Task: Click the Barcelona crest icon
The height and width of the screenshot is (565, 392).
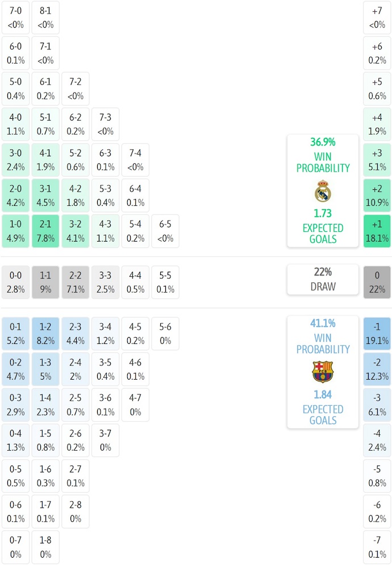Action: [323, 372]
